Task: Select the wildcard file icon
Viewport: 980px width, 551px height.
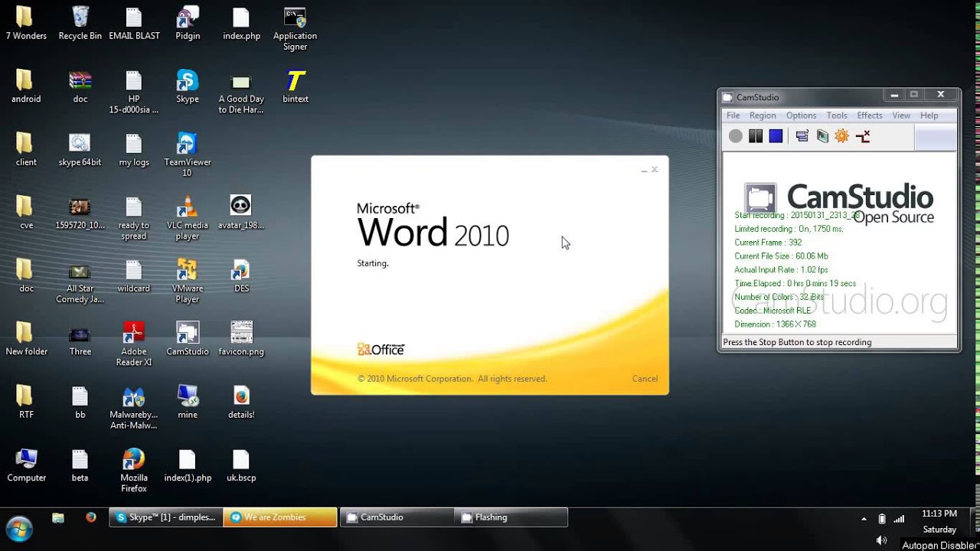Action: (x=134, y=276)
